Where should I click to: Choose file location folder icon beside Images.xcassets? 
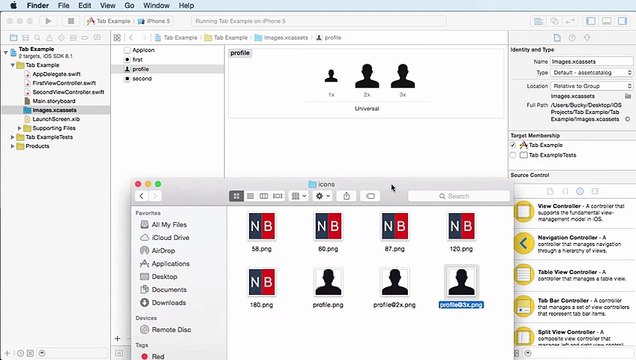pyautogui.click(x=628, y=96)
